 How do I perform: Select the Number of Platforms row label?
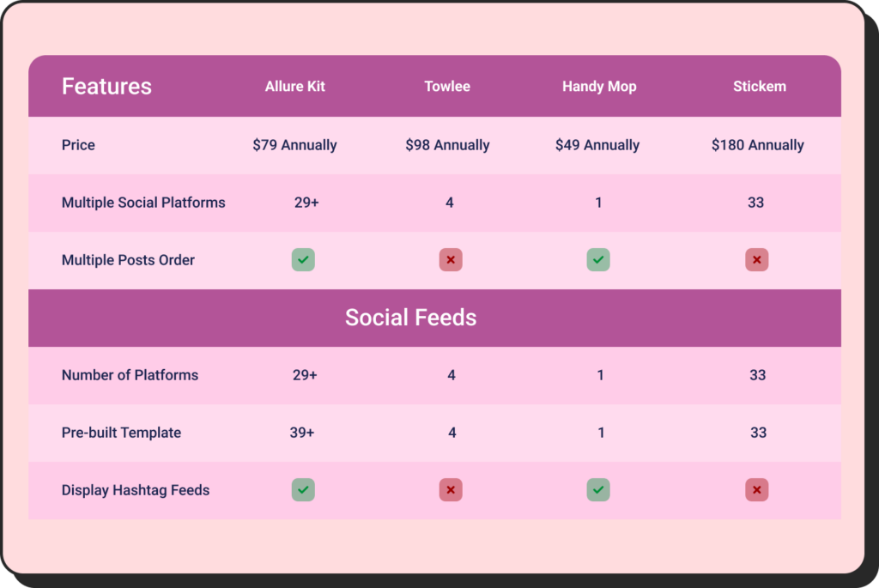[x=130, y=375]
